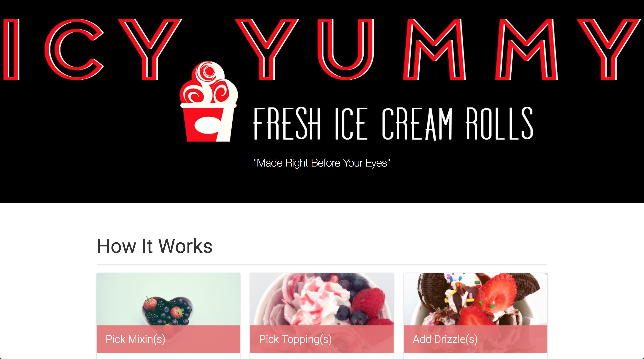Select the word FRESH in the banner
The image size is (644, 359).
pos(287,123)
